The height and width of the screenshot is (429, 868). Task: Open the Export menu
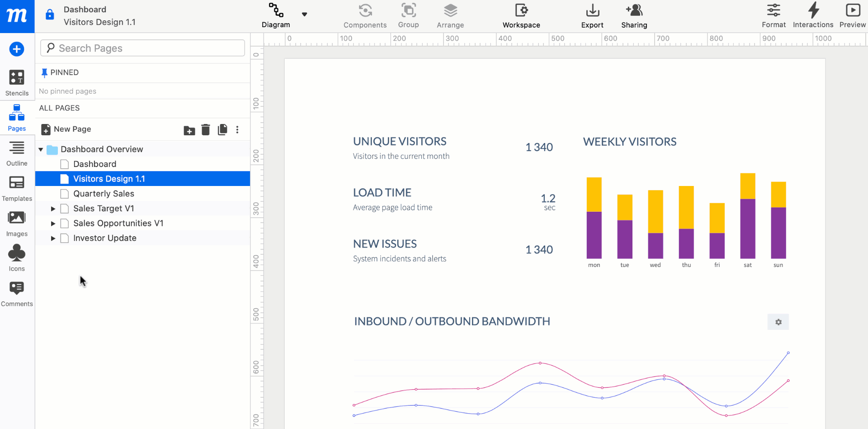[x=592, y=16]
